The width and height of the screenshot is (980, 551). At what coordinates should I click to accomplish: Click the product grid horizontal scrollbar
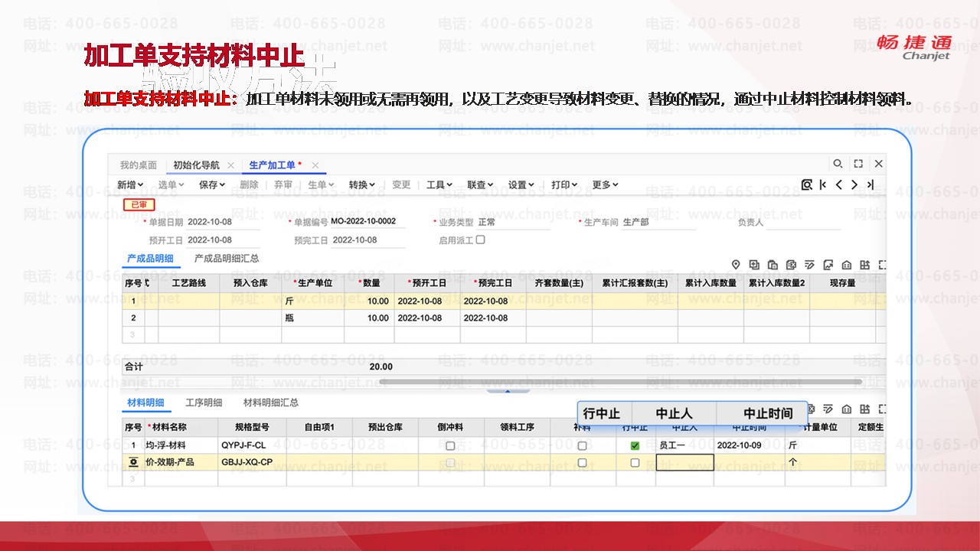point(621,381)
